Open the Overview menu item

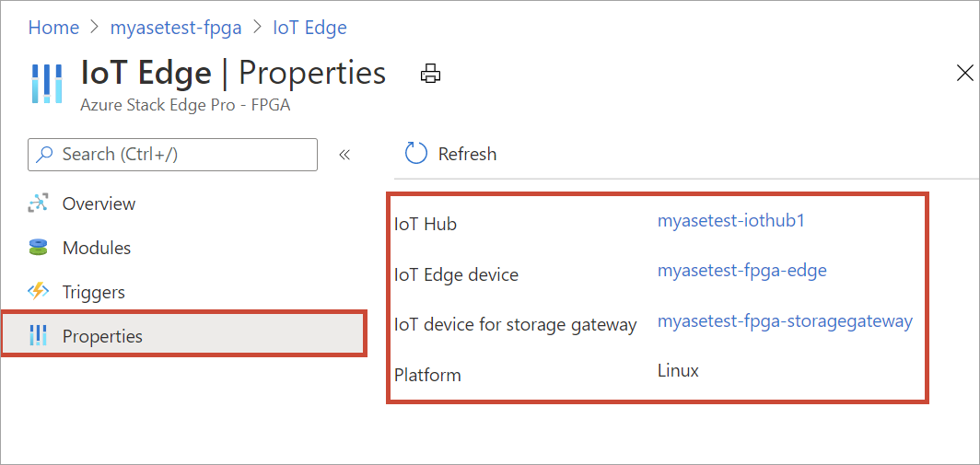(x=99, y=203)
